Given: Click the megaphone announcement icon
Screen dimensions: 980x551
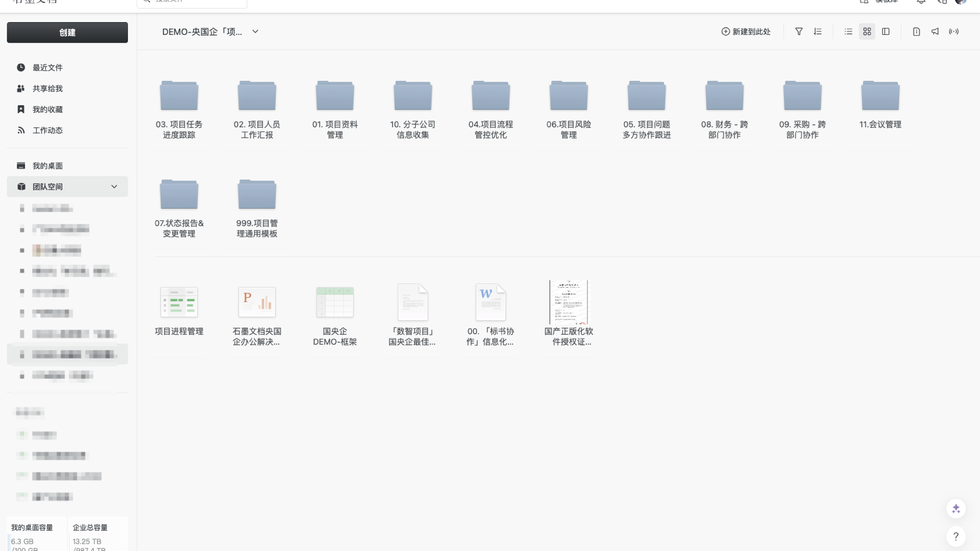Looking at the screenshot, I should (x=935, y=31).
